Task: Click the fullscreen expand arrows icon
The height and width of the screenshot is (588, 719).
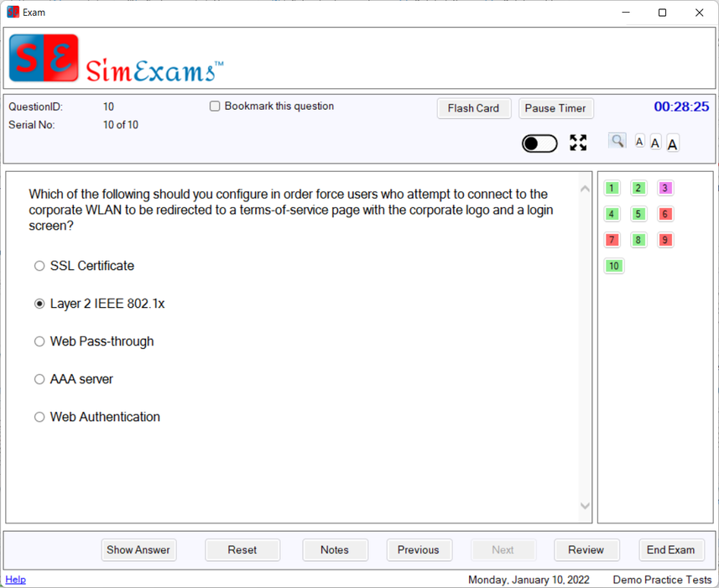Action: coord(578,143)
